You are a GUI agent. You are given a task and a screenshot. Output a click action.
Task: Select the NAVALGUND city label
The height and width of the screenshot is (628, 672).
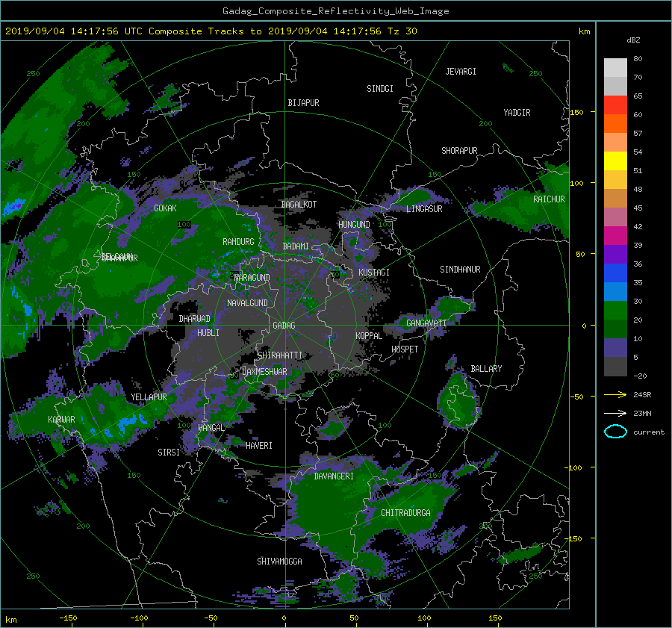pos(247,303)
